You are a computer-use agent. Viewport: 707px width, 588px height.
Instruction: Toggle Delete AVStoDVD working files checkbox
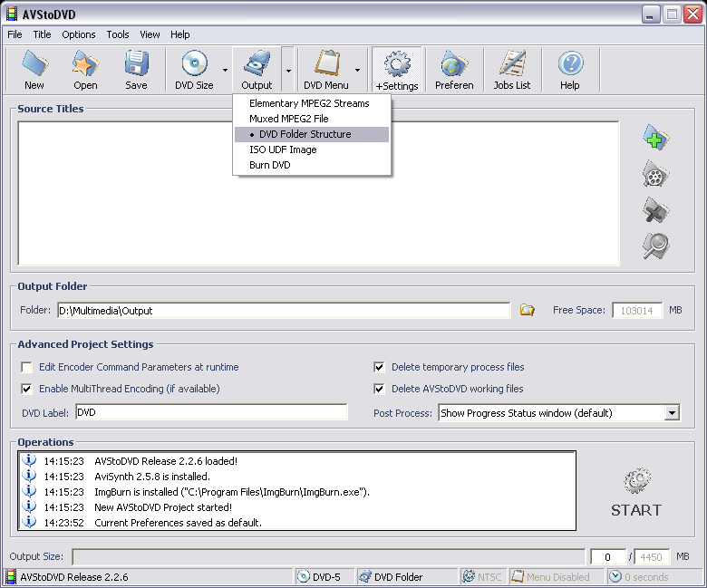click(379, 389)
